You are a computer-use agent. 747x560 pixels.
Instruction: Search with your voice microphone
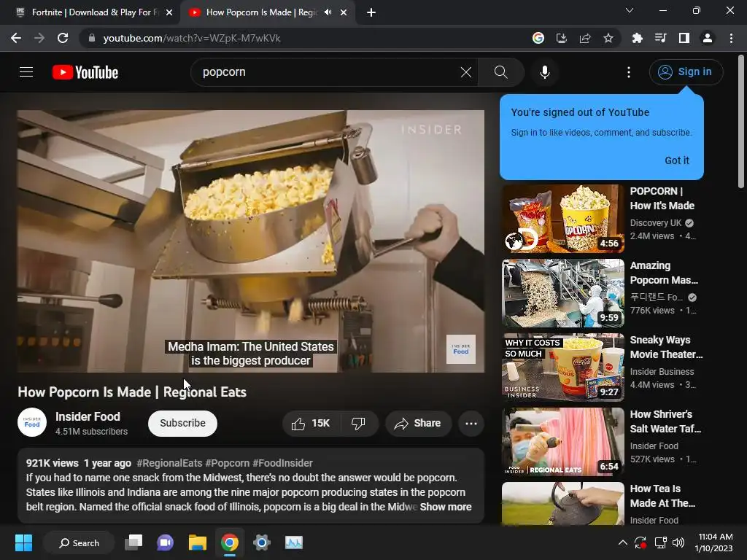click(x=544, y=72)
